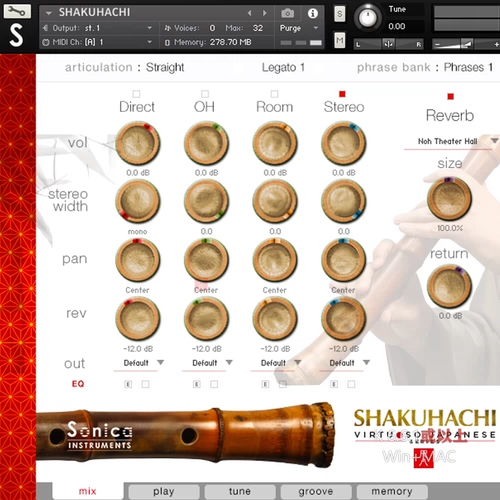Image resolution: width=500 pixels, height=500 pixels.
Task: Toggle the OH channel EQ checkbox
Action: click(x=214, y=384)
